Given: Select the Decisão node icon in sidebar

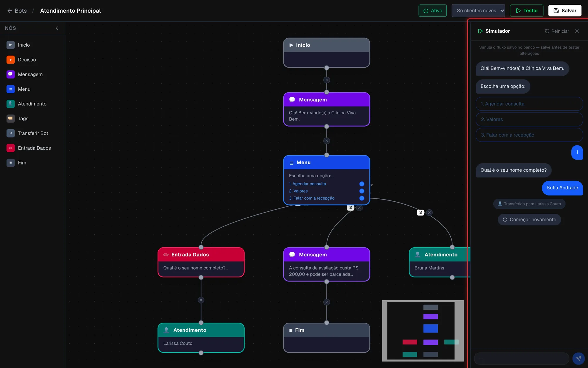Looking at the screenshot, I should click(11, 59).
